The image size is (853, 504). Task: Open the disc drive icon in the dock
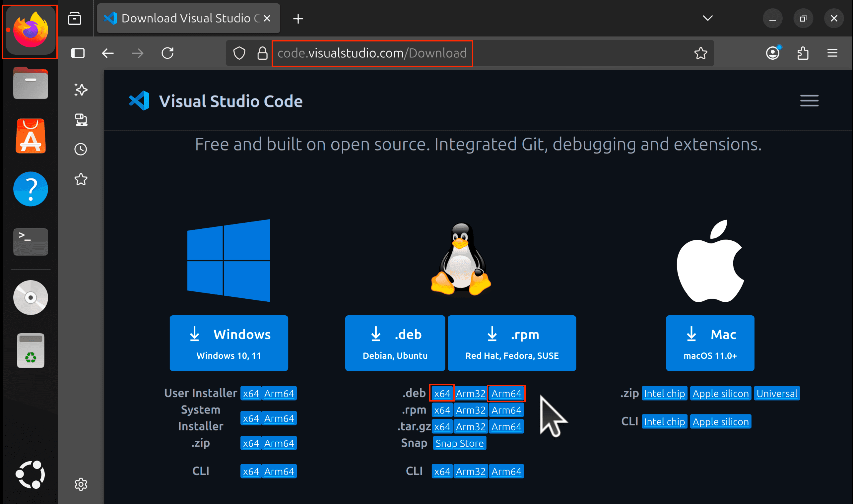pyautogui.click(x=31, y=297)
